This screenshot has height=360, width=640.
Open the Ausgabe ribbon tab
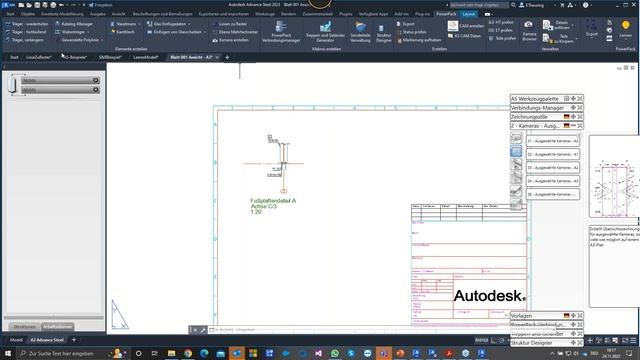pos(98,14)
